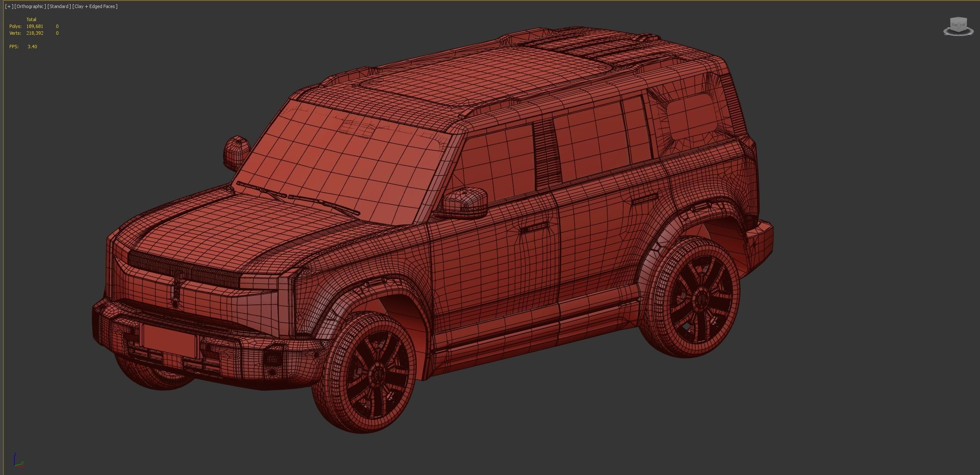The height and width of the screenshot is (475, 980).
Task: Select the Polys count 189,681 text
Action: click(x=35, y=26)
